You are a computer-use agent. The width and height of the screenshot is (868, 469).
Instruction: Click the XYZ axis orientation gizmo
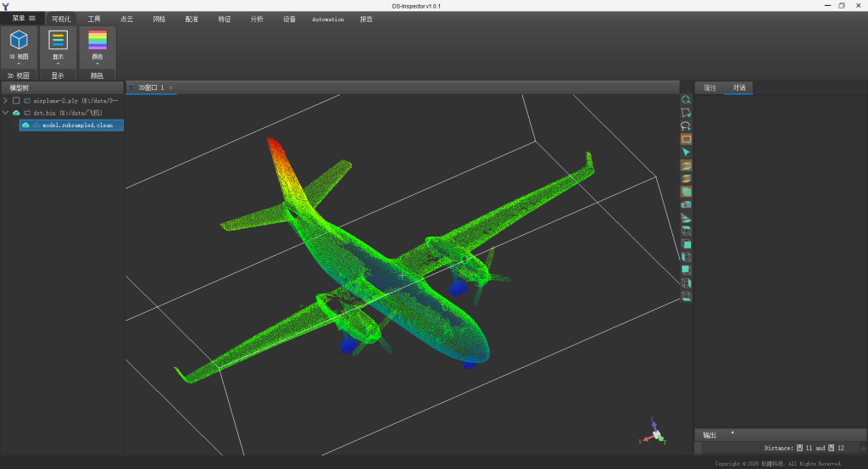(654, 432)
